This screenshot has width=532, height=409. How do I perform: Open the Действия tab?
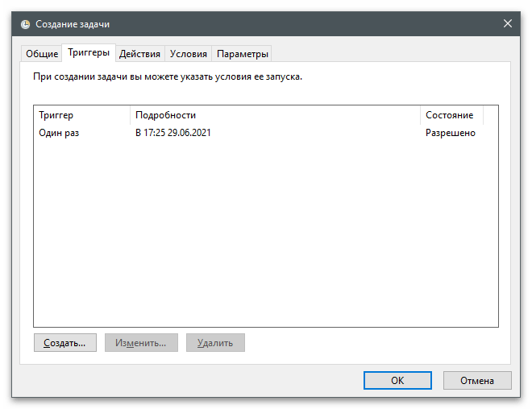[x=139, y=54]
